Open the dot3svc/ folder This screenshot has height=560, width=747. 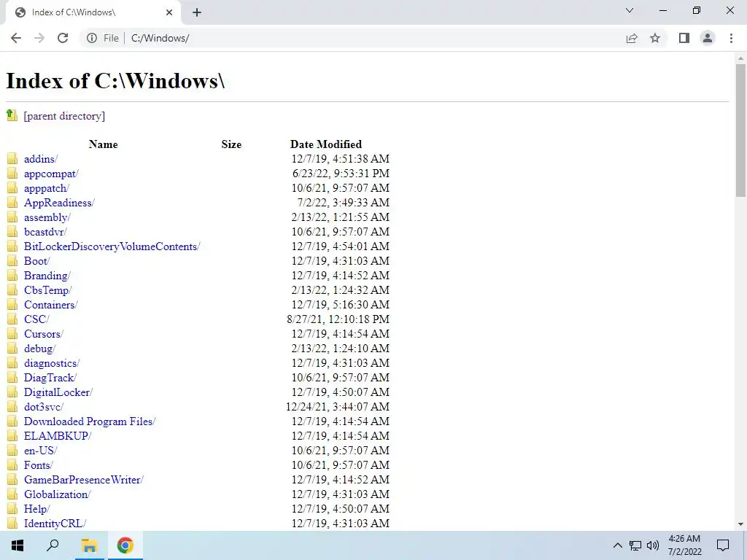pyautogui.click(x=43, y=407)
